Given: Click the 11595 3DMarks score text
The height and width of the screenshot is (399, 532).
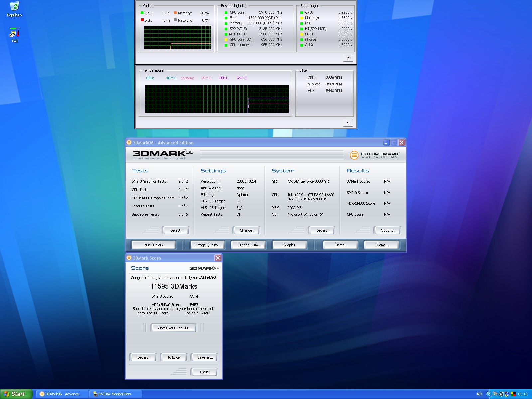Looking at the screenshot, I should [x=174, y=286].
